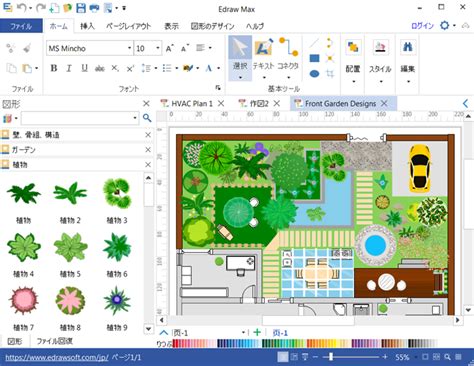Screen dimensions: 474x366
Task: Click the save disk icon
Action: pos(81,8)
